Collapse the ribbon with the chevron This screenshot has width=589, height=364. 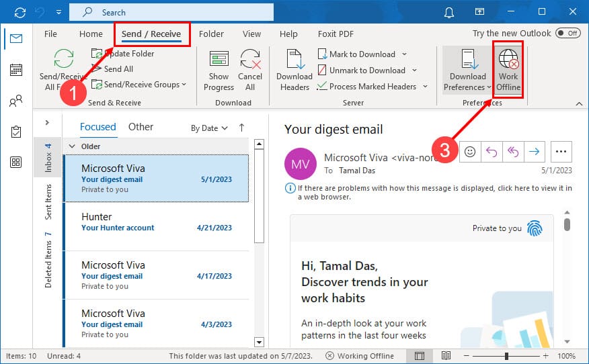(579, 103)
